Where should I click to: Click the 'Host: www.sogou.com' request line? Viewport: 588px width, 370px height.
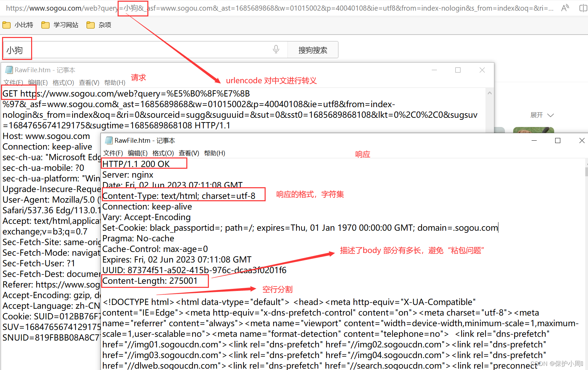pyautogui.click(x=46, y=136)
